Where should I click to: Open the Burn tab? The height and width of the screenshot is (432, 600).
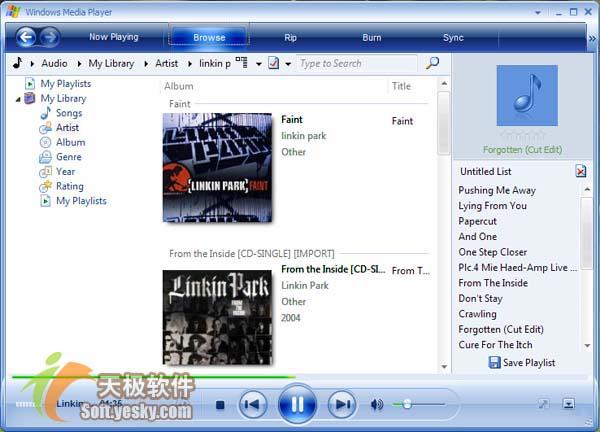(372, 37)
